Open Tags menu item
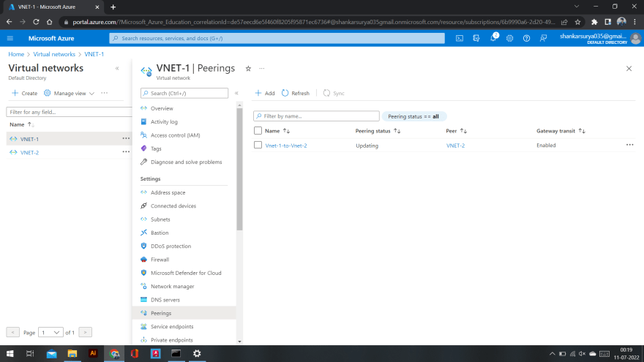 coord(156,148)
